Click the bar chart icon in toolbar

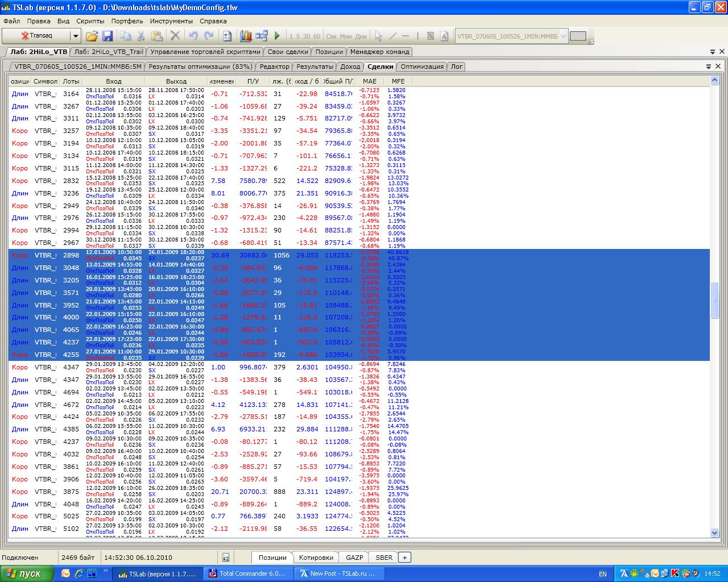coord(246,36)
